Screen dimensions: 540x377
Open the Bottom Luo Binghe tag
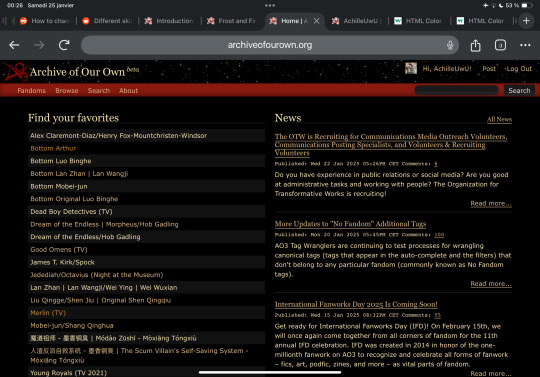[61, 161]
